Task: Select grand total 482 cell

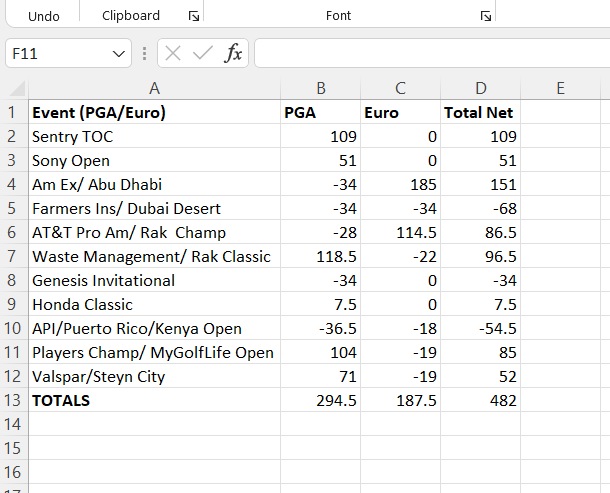Action: (x=480, y=400)
